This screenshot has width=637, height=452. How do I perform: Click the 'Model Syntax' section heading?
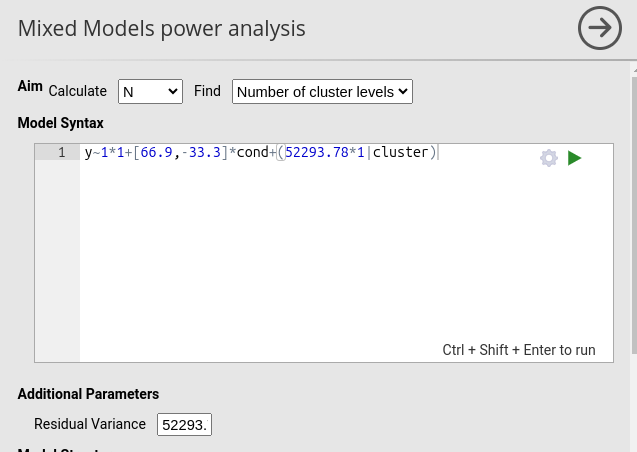pos(60,123)
